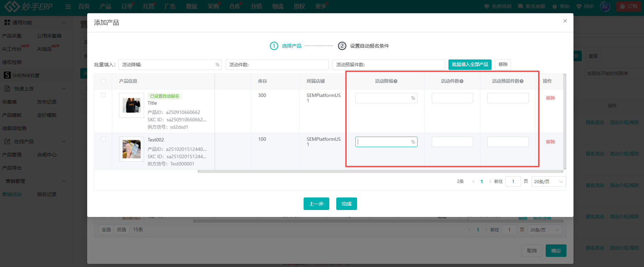644x267 pixels.
Task: Click the 在线产品 edit icon
Action: pyautogui.click(x=7, y=141)
